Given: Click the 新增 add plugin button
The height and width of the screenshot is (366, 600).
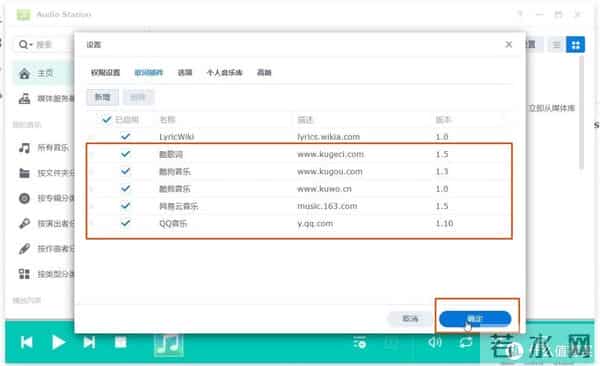Looking at the screenshot, I should point(103,97).
